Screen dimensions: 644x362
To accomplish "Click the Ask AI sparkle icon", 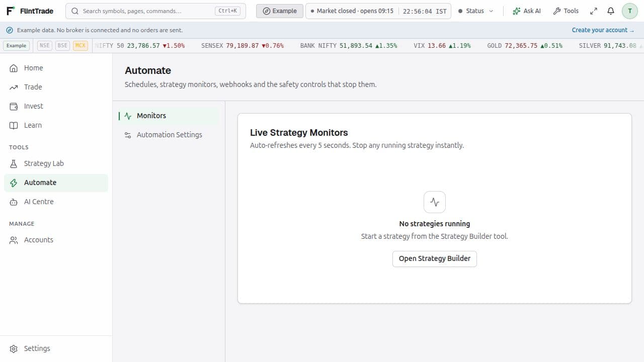I will (516, 11).
